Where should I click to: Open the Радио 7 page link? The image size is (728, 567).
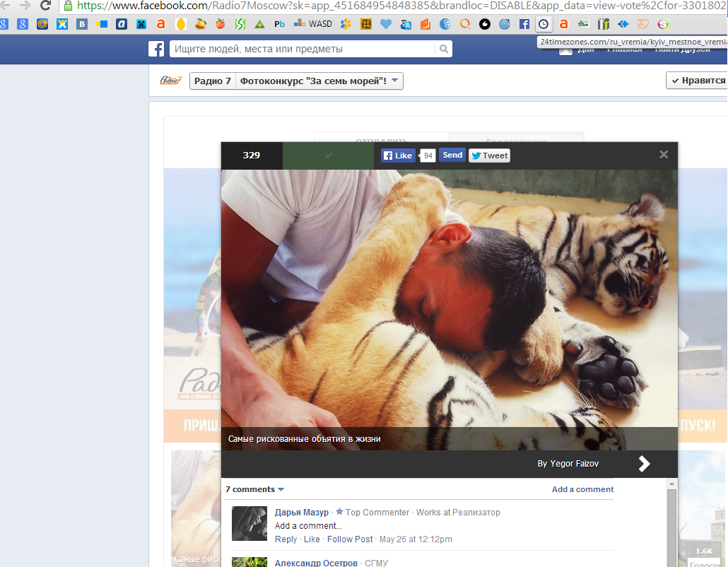tap(213, 81)
